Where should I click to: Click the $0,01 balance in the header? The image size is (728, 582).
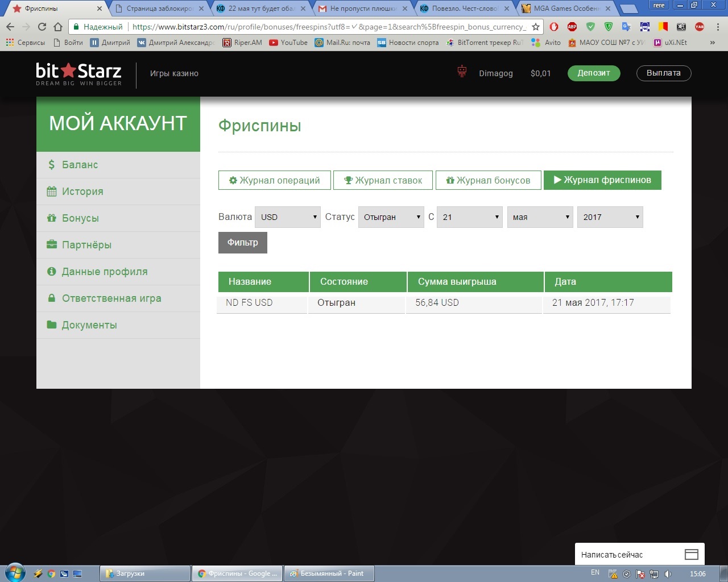pyautogui.click(x=540, y=73)
